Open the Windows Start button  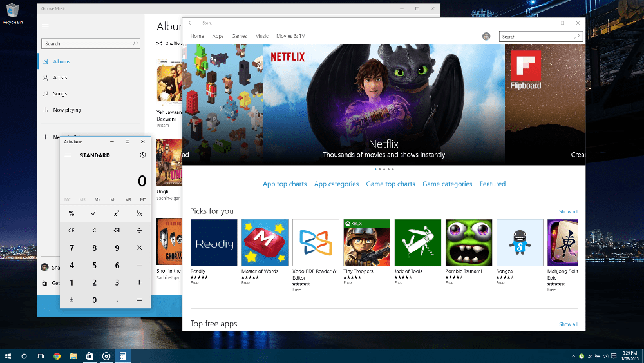pyautogui.click(x=8, y=357)
